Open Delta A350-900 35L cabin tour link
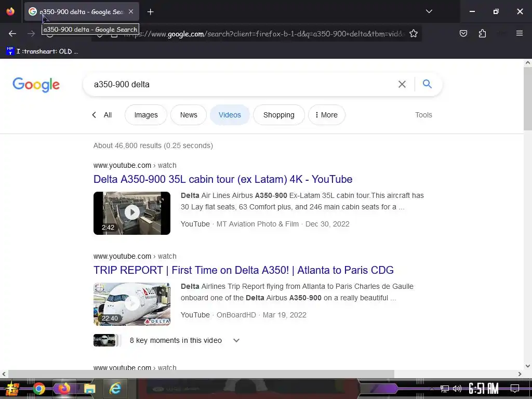The image size is (532, 399). point(223,179)
